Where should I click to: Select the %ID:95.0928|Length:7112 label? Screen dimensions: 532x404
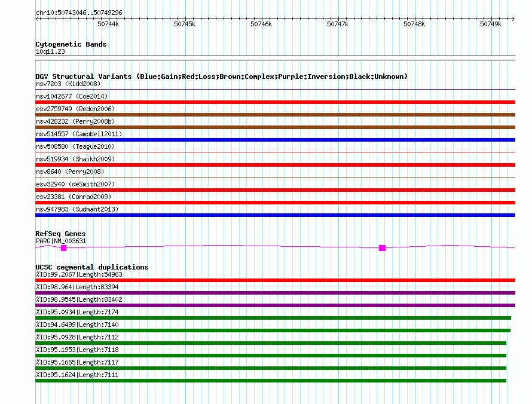(x=77, y=337)
